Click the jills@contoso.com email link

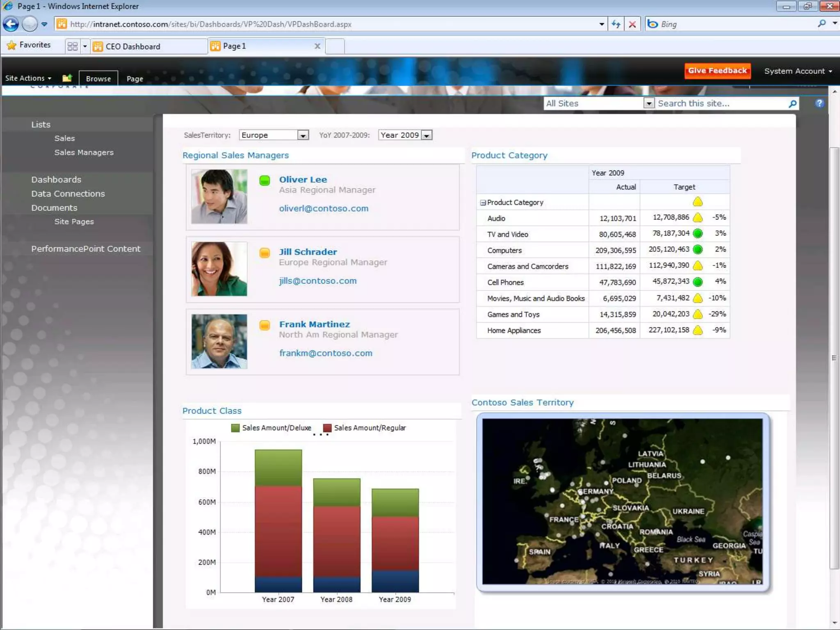point(318,281)
